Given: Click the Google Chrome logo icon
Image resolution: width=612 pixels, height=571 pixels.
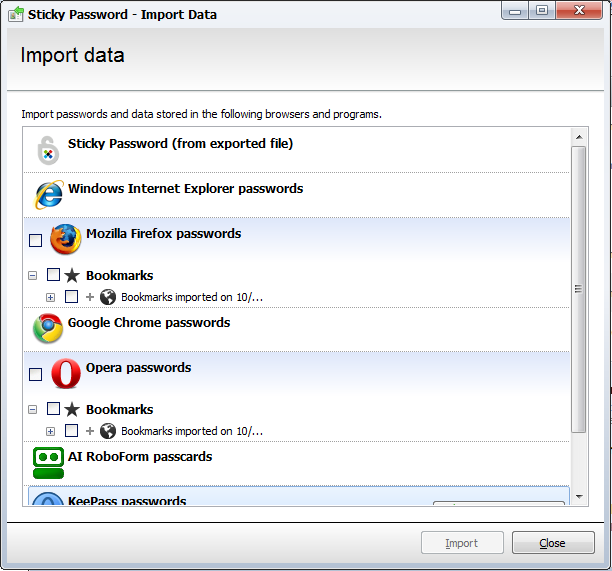Looking at the screenshot, I should click(48, 328).
